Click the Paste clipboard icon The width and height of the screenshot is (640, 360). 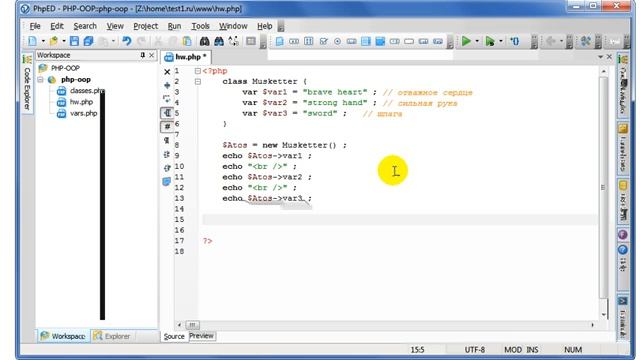[187, 41]
